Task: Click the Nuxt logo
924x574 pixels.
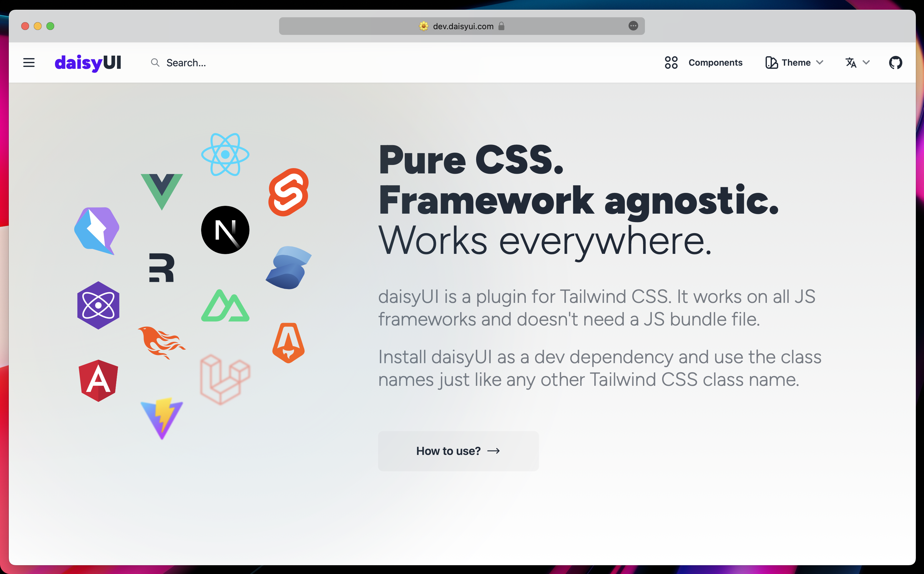Action: point(225,306)
